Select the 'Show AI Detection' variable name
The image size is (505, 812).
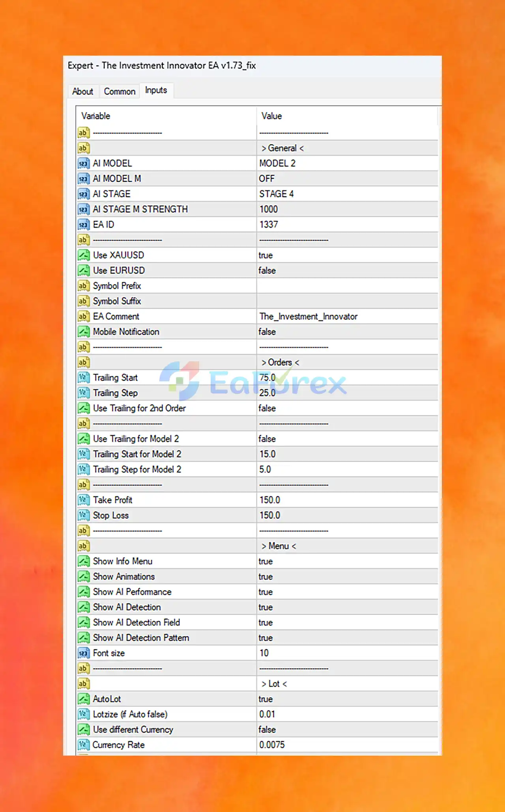[x=127, y=607]
